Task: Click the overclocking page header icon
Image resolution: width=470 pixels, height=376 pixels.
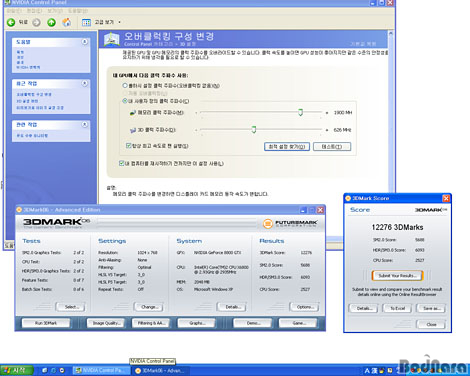Action: click(x=112, y=39)
